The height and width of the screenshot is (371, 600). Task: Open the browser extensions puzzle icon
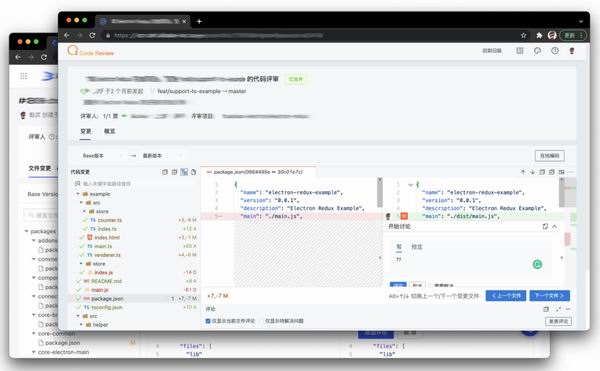pyautogui.click(x=539, y=35)
